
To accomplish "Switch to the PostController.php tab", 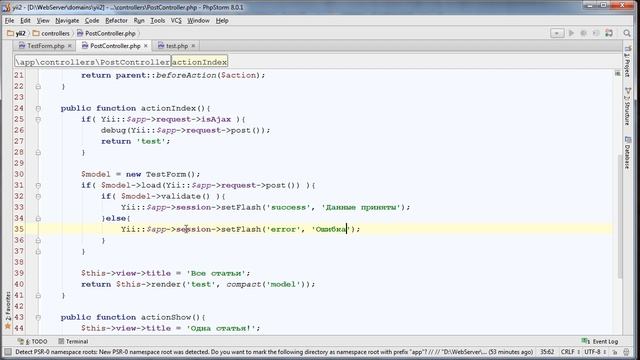I will [115, 46].
